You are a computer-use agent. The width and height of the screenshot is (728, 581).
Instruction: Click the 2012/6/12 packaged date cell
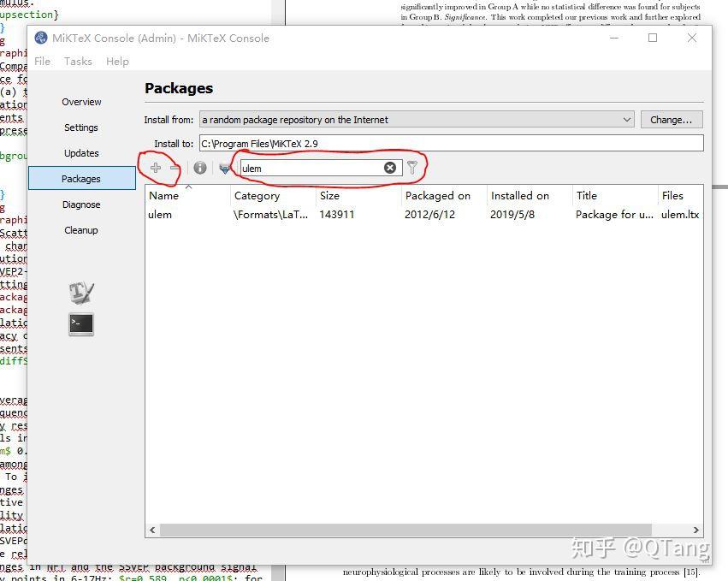pos(430,215)
